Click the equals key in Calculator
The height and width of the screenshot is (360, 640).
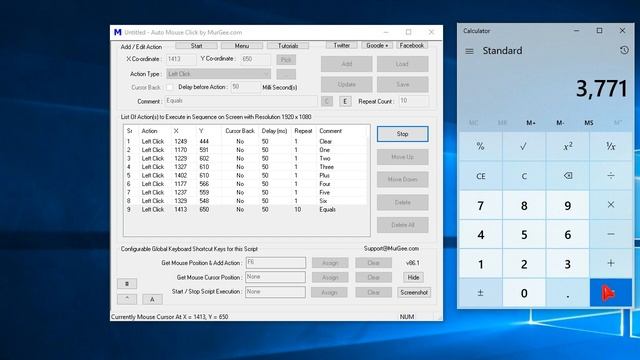(x=611, y=293)
